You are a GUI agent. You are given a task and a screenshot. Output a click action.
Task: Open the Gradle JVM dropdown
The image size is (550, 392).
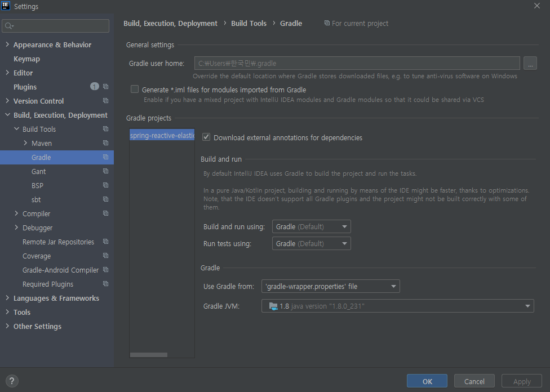pyautogui.click(x=398, y=306)
